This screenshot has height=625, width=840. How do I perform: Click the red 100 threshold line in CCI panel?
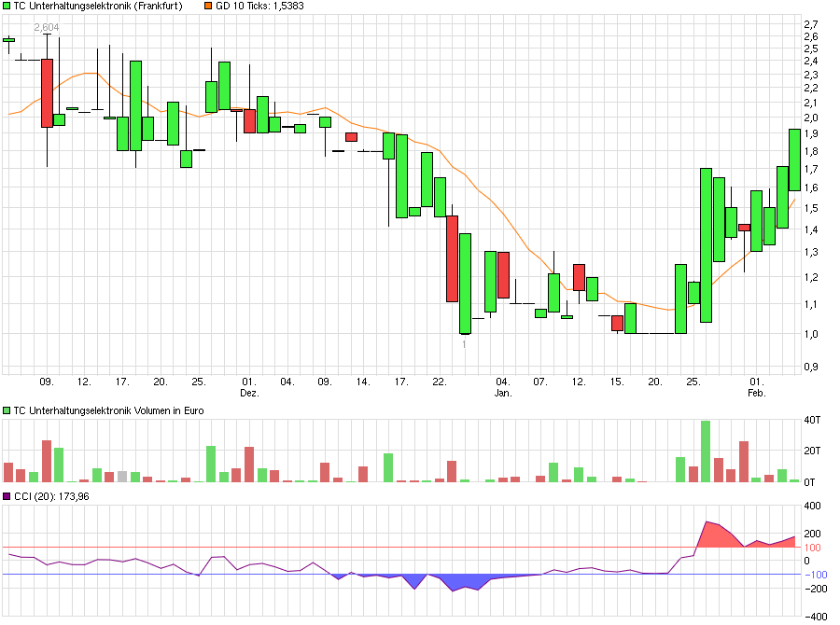pos(373,547)
